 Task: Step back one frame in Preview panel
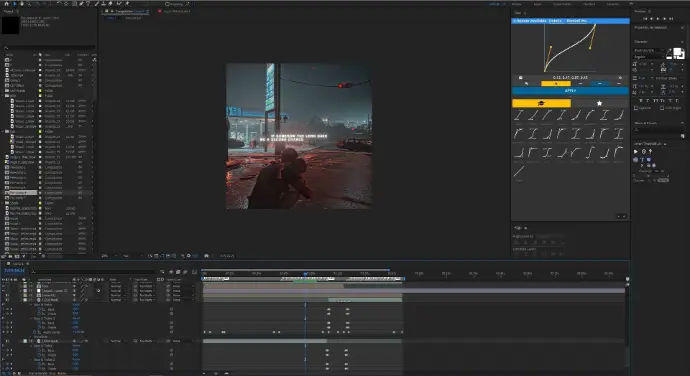652,18
